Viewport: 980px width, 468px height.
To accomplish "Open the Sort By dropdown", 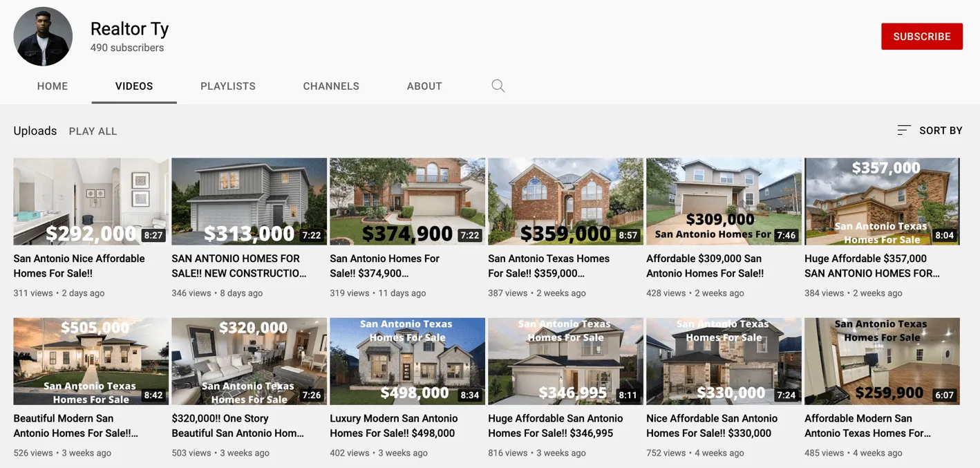I will pyautogui.click(x=930, y=131).
